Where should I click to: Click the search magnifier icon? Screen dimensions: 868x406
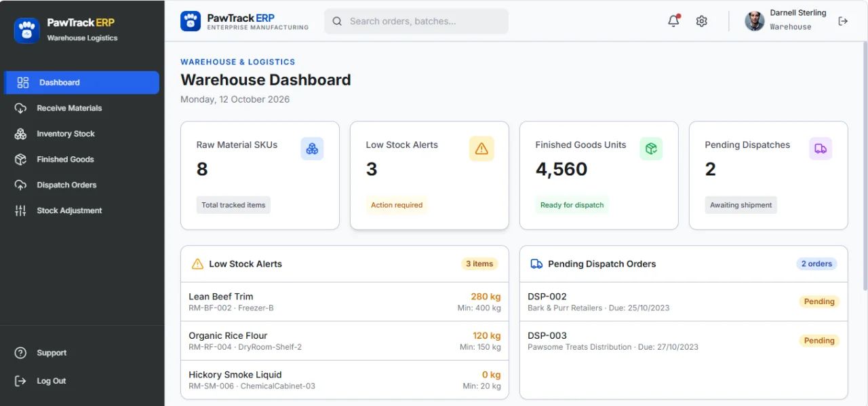(x=337, y=21)
